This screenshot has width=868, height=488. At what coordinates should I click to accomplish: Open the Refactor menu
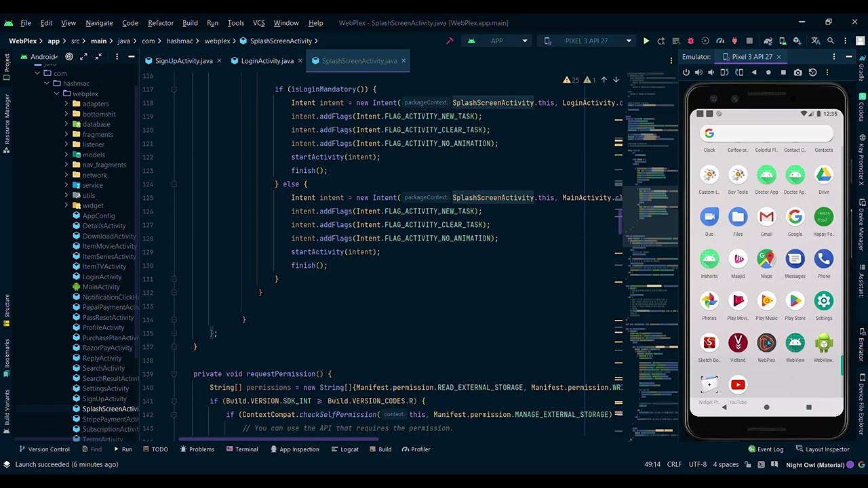(x=161, y=23)
